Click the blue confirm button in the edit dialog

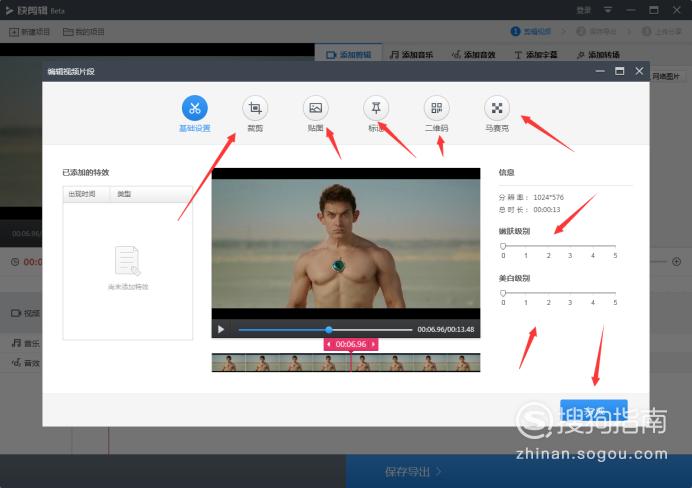click(x=594, y=410)
